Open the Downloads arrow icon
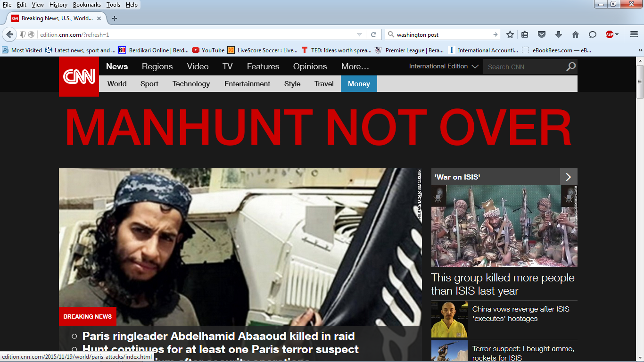Viewport: 644px width, 362px height. (x=559, y=34)
